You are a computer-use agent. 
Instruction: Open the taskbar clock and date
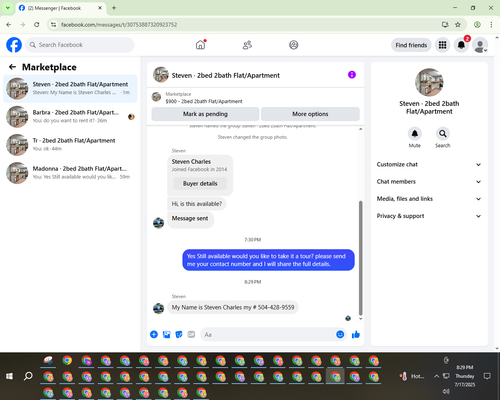465,376
